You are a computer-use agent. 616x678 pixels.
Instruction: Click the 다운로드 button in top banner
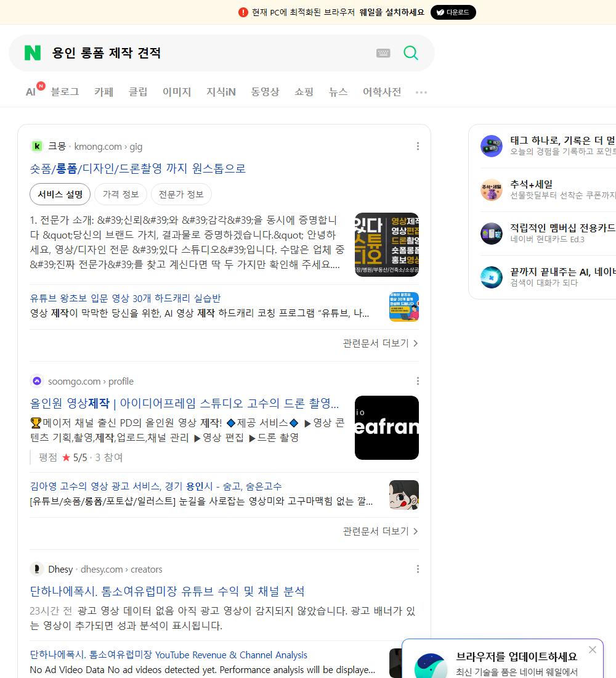pyautogui.click(x=453, y=12)
